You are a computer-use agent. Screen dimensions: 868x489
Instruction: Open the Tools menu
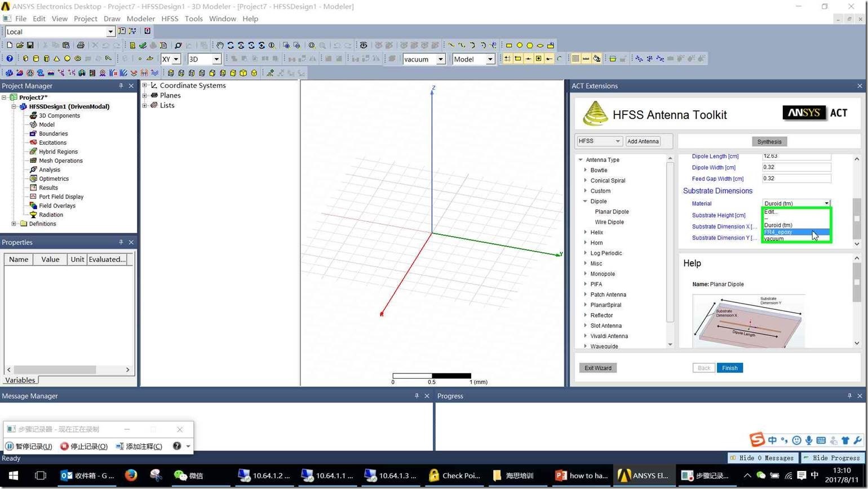[x=193, y=19]
